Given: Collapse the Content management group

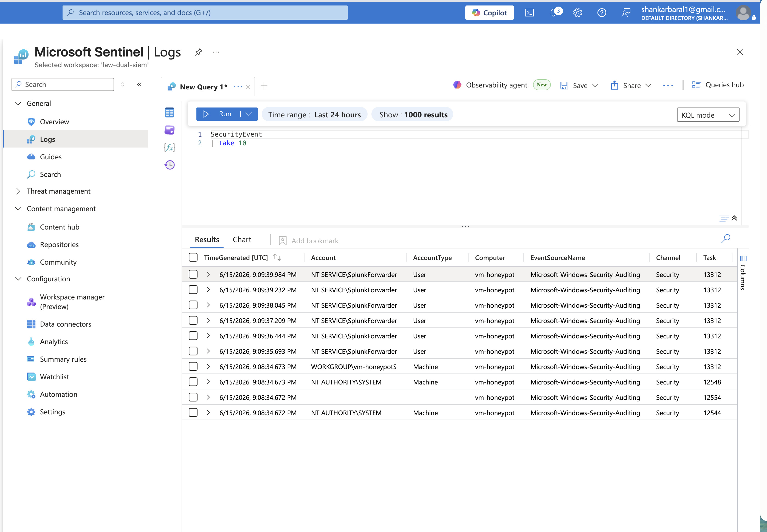Looking at the screenshot, I should point(18,209).
